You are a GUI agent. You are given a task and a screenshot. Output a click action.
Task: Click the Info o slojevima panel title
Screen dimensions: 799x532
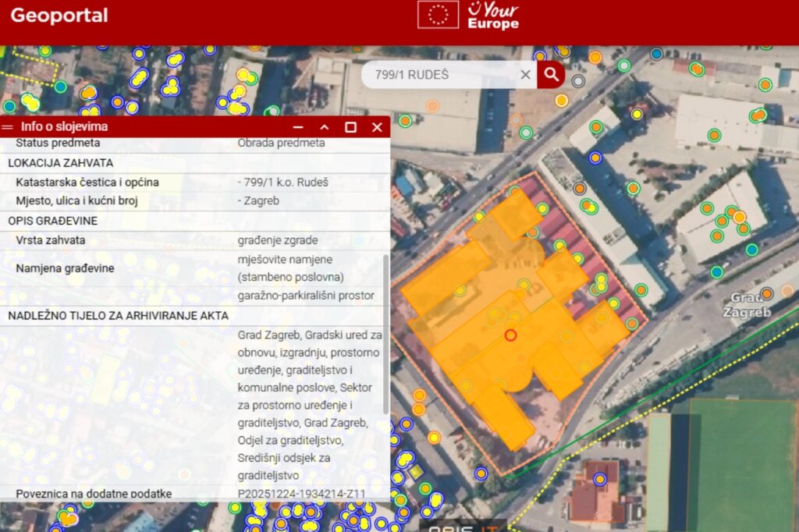(64, 126)
